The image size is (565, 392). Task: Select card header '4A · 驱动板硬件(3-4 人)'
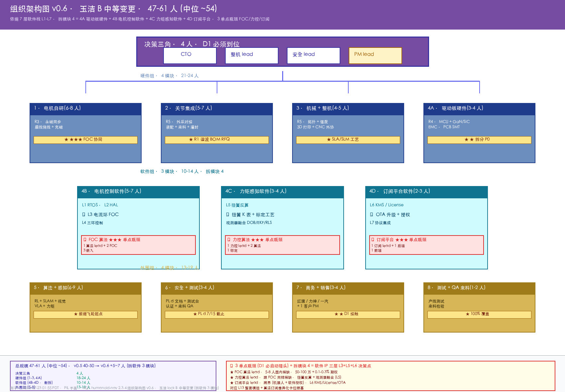coord(479,109)
